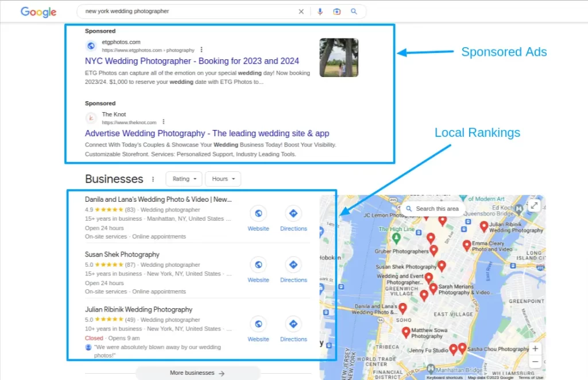This screenshot has height=380, width=588.
Task: Submit search with the magnifier icon
Action: click(354, 11)
